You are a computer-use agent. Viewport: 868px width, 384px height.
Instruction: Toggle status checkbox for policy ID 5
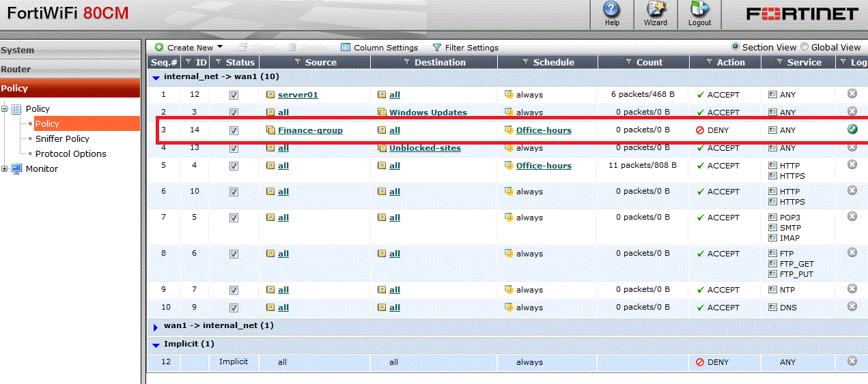[x=234, y=218]
